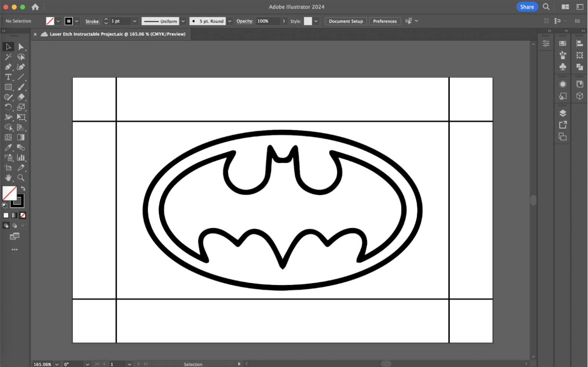This screenshot has width=588, height=367.
Task: Choose the Rectangle tool
Action: (x=8, y=87)
